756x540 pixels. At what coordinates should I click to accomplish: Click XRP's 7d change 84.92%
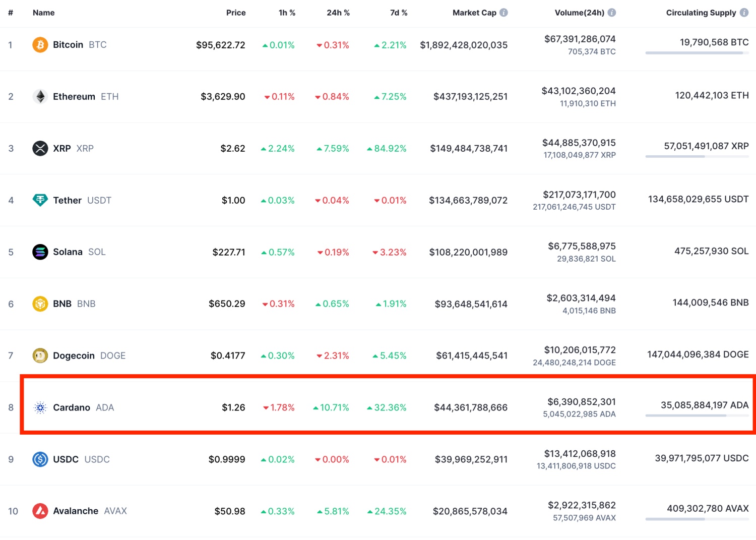click(x=387, y=148)
